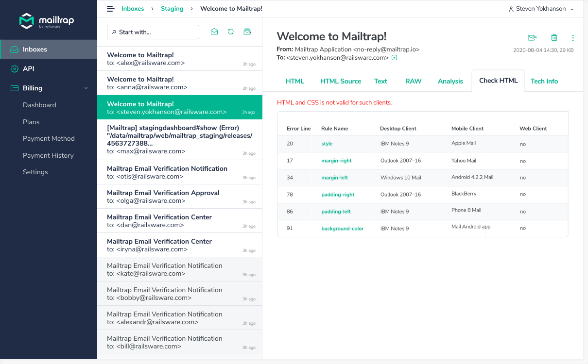Open the Text tab

pos(380,81)
